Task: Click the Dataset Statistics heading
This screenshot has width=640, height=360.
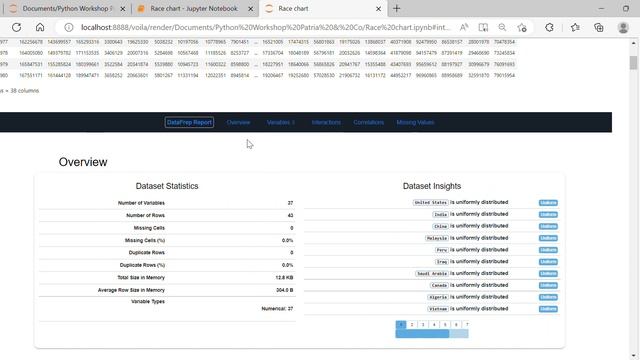Action: (x=167, y=186)
